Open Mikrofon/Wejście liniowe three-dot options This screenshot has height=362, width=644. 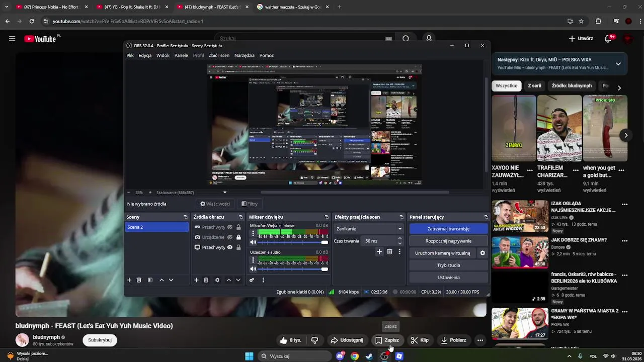253,234
